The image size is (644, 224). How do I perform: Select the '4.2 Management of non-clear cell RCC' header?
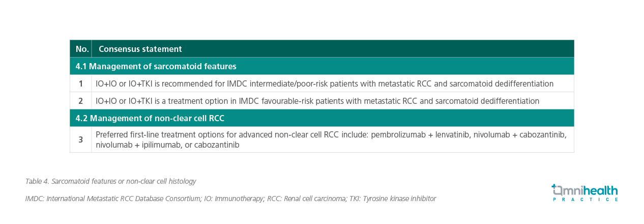coord(322,118)
